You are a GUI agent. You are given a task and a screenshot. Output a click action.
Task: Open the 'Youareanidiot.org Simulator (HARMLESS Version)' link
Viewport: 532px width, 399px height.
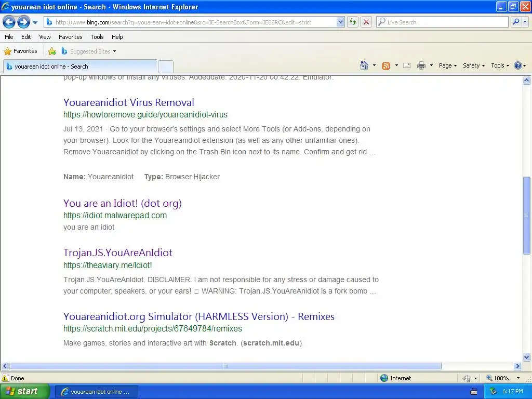[199, 316]
